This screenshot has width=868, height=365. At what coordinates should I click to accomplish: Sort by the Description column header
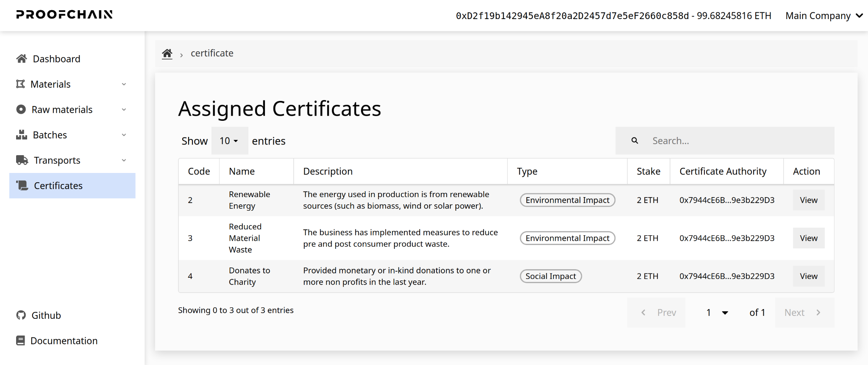click(x=401, y=171)
